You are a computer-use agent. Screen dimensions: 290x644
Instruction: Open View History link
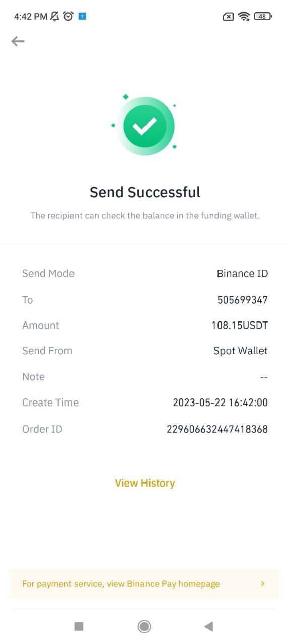145,483
